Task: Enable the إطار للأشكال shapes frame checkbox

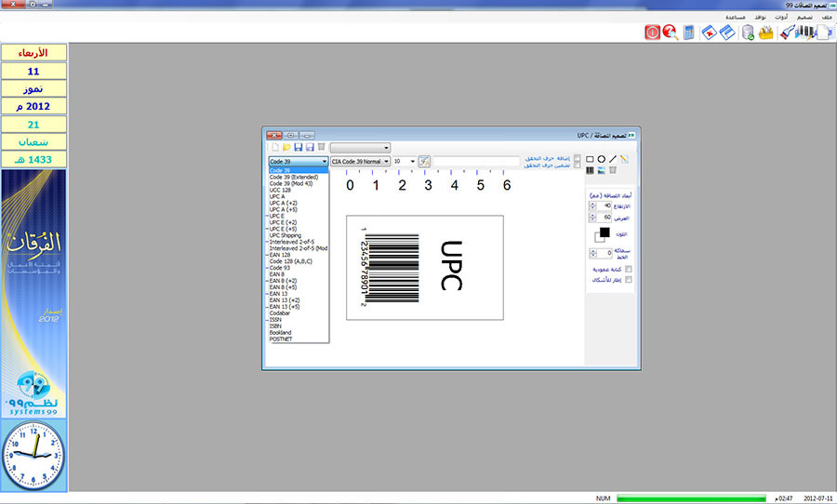Action: coord(629,280)
